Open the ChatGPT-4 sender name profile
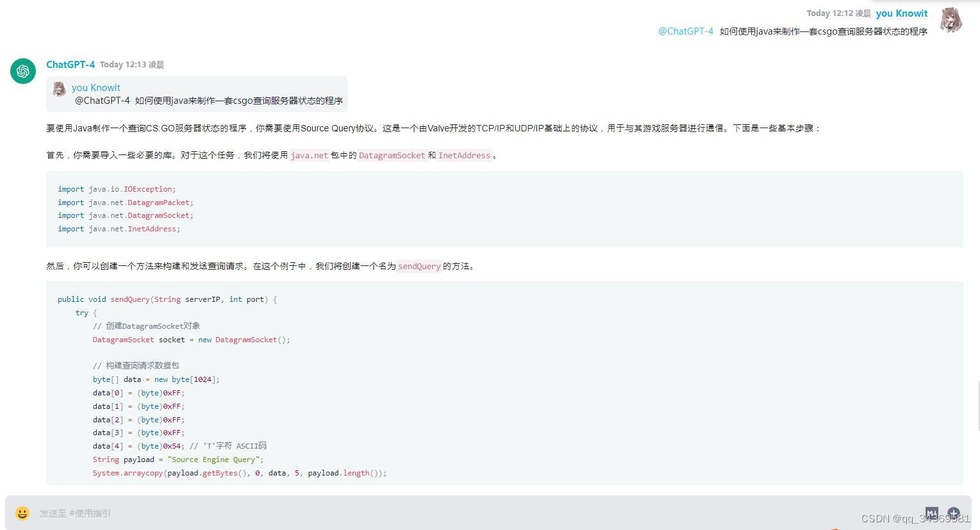The width and height of the screenshot is (980, 530). coord(71,64)
